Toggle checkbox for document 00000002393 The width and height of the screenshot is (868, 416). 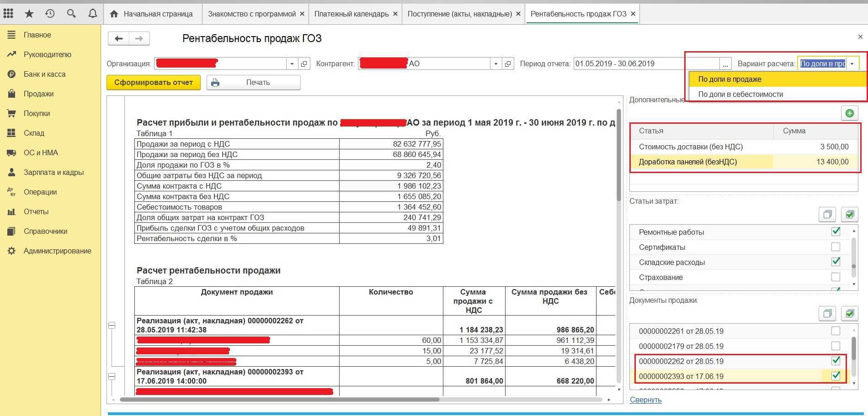(x=836, y=376)
